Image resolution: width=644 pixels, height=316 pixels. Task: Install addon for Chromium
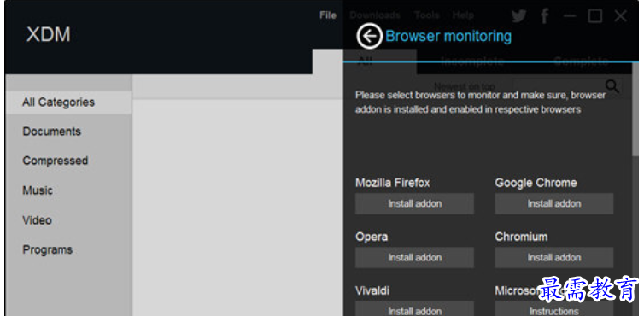(554, 258)
